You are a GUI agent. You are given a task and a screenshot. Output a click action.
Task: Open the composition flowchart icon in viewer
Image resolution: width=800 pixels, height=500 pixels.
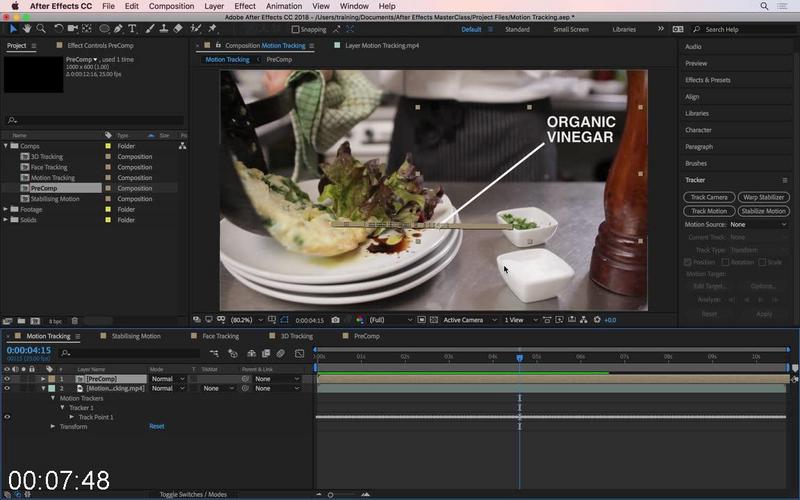(584, 320)
